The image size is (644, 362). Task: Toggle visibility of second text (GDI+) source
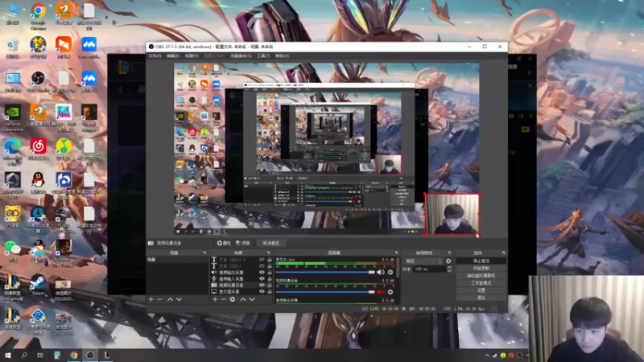pos(262,266)
